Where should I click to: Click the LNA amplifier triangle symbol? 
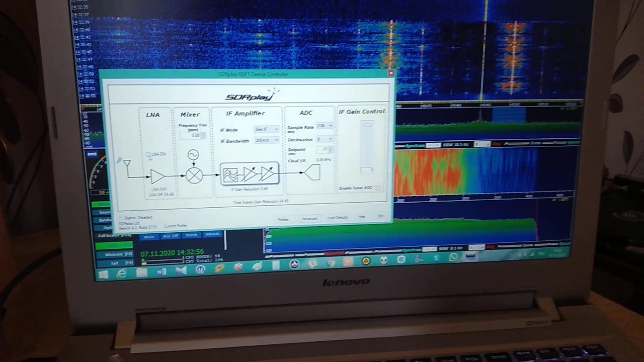pos(158,176)
